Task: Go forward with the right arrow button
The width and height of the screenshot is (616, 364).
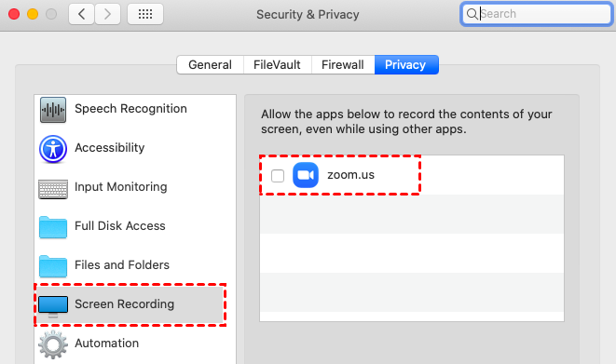Action: (x=107, y=14)
